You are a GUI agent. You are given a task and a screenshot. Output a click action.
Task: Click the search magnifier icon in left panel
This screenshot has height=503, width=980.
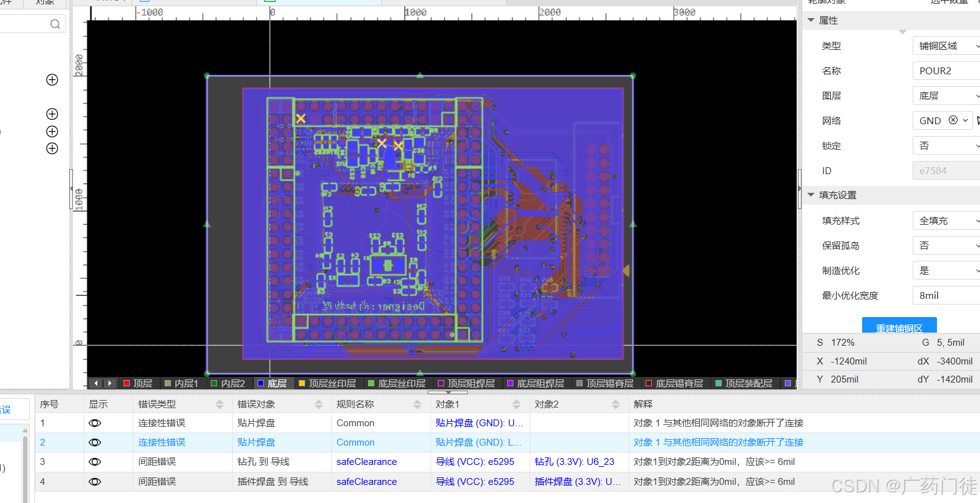point(55,24)
